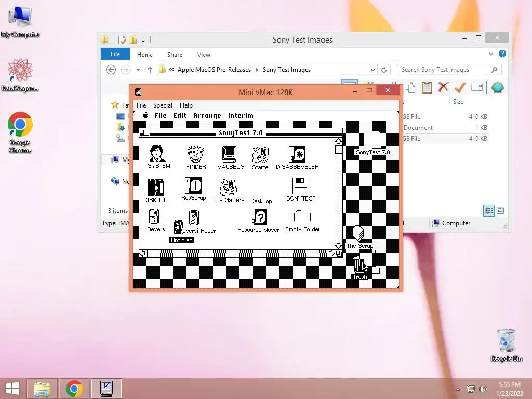Viewport: 532px width, 399px height.
Task: Click the Windows Start button
Action: pos(12,389)
